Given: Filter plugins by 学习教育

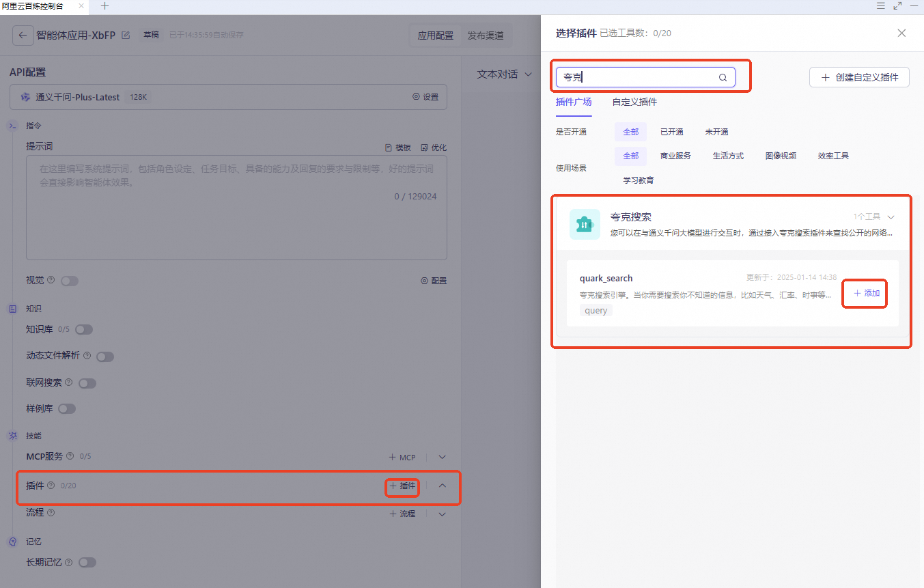Looking at the screenshot, I should point(638,180).
